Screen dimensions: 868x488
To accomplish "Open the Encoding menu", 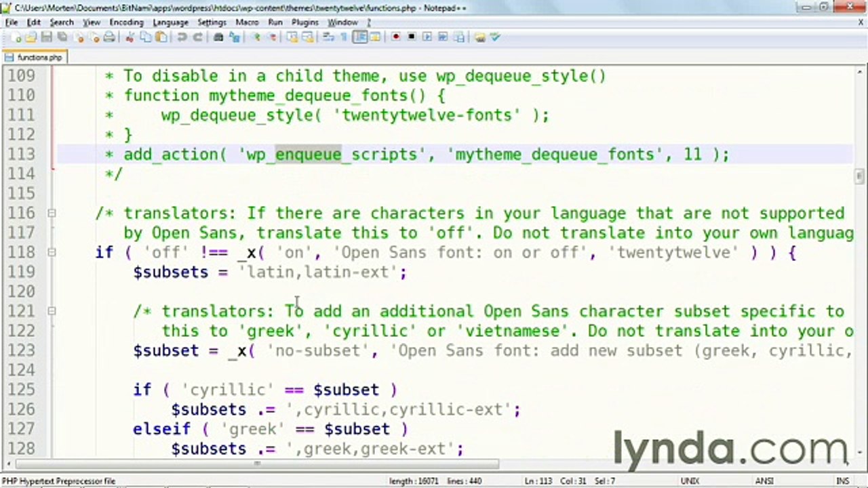I will pos(127,22).
